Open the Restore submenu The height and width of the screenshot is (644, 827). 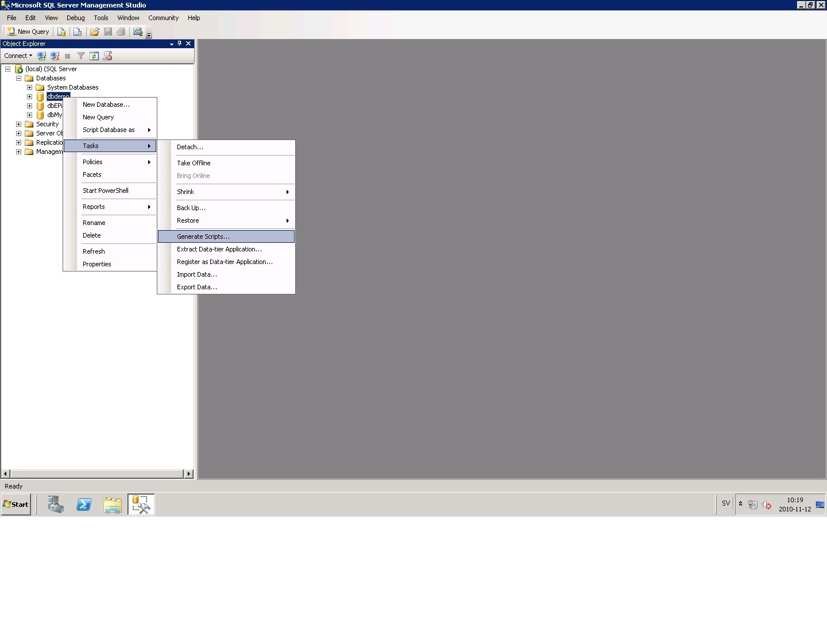pos(188,220)
